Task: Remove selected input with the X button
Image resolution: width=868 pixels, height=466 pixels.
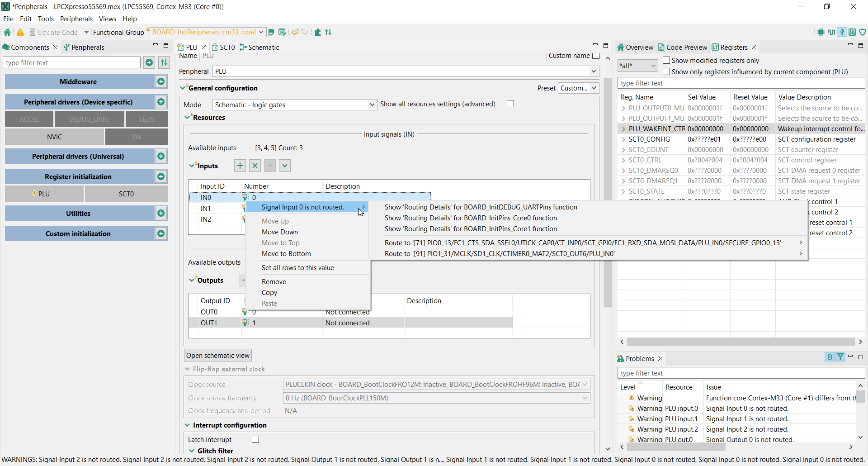Action: click(x=255, y=166)
